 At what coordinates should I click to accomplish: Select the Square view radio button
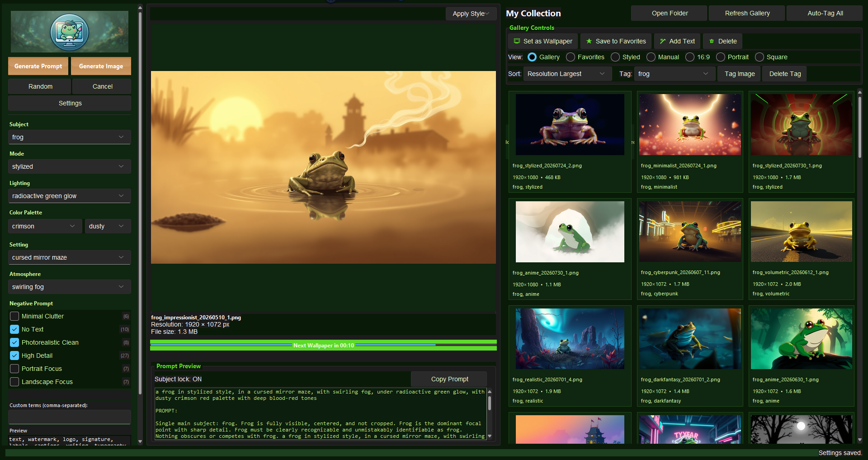pyautogui.click(x=759, y=57)
